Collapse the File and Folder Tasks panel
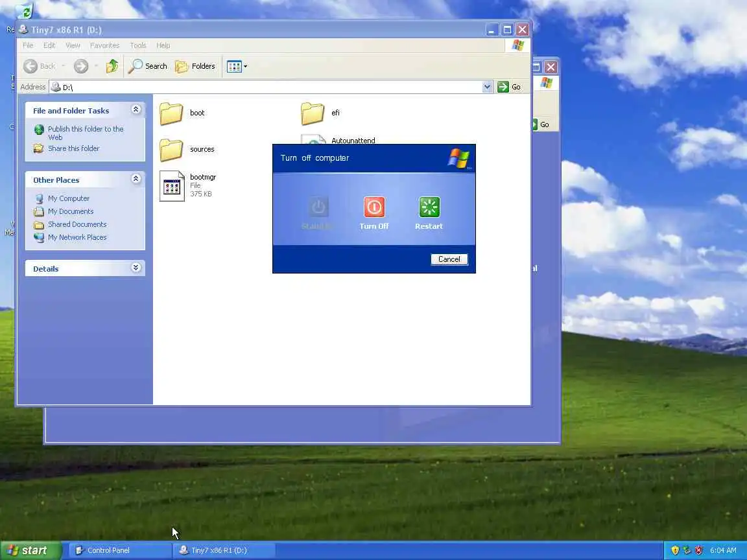Screen dimensions: 747x560 136,110
